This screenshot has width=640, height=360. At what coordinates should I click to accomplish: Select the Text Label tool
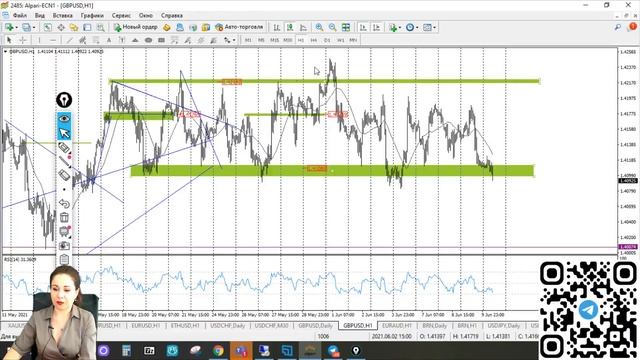pyautogui.click(x=122, y=40)
